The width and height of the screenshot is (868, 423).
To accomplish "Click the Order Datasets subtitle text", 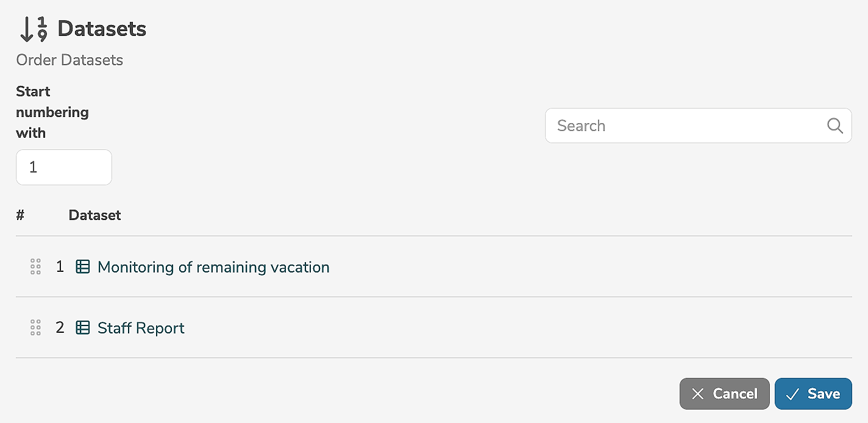I will pos(69,60).
